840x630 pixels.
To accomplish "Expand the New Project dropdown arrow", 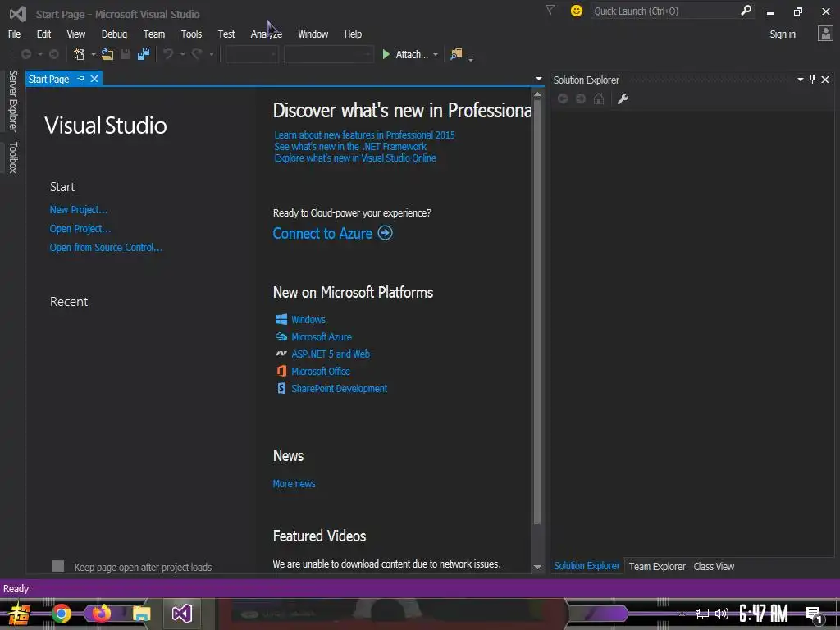I will [94, 55].
